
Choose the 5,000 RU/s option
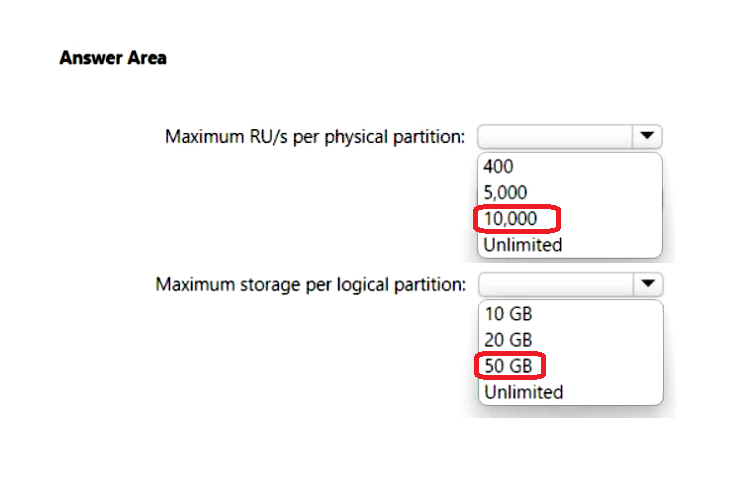point(505,193)
